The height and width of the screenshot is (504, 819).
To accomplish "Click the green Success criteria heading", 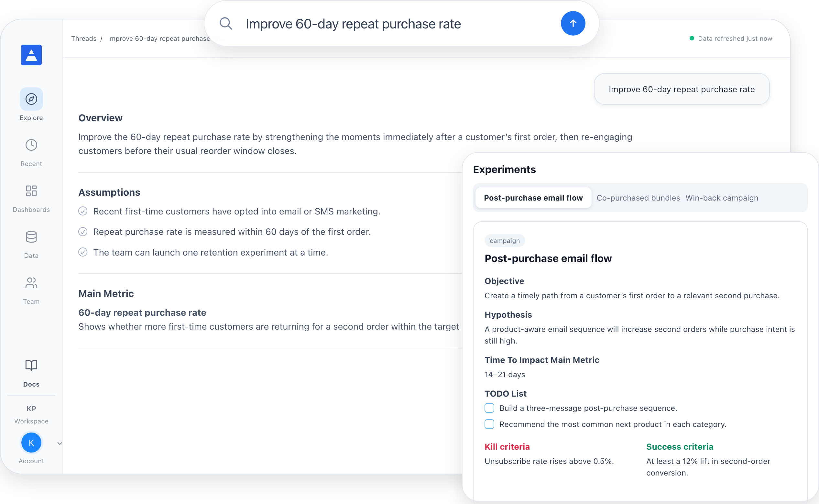I will [x=680, y=447].
